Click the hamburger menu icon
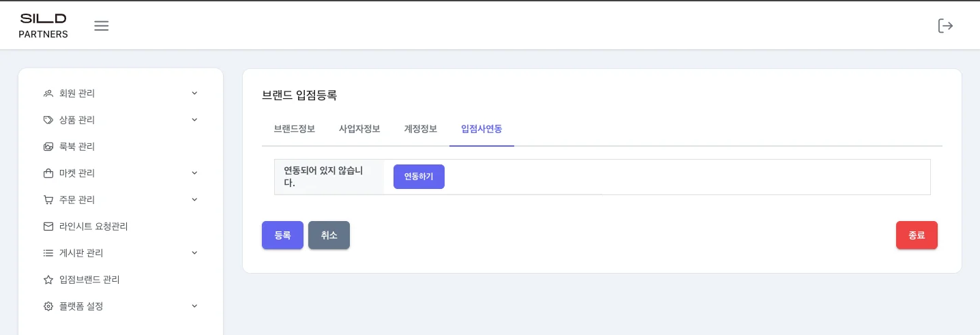 102,26
